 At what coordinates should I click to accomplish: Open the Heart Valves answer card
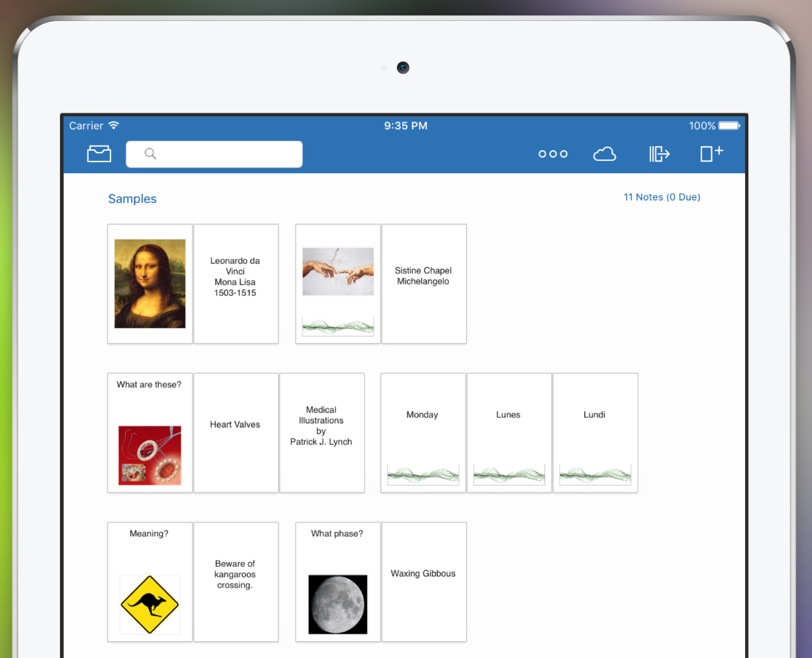[236, 433]
